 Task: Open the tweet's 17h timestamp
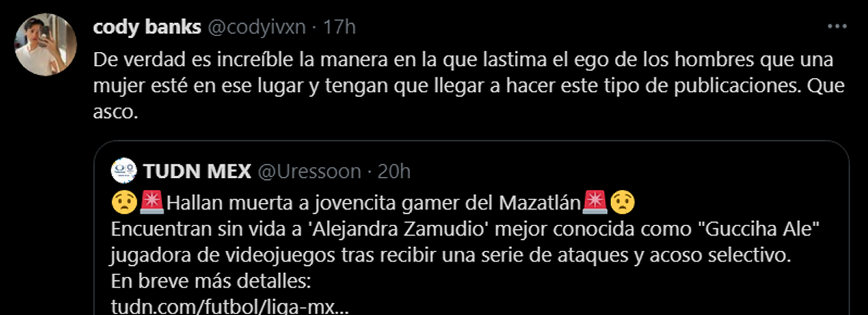pos(339,27)
